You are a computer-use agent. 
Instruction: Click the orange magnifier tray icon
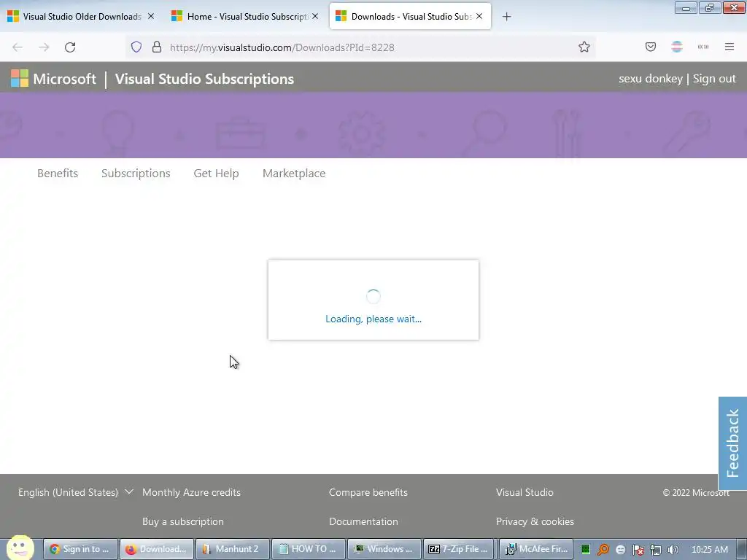tap(603, 550)
